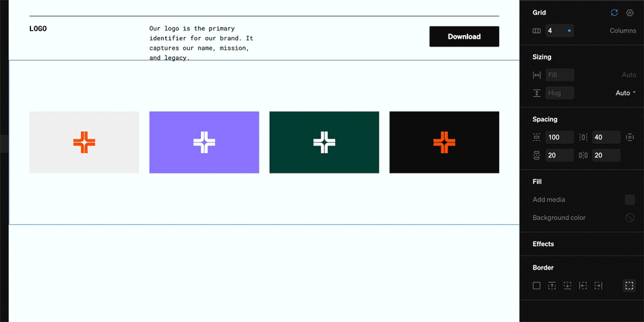The image size is (644, 322).
Task: Click the grid columns count field
Action: 559,31
